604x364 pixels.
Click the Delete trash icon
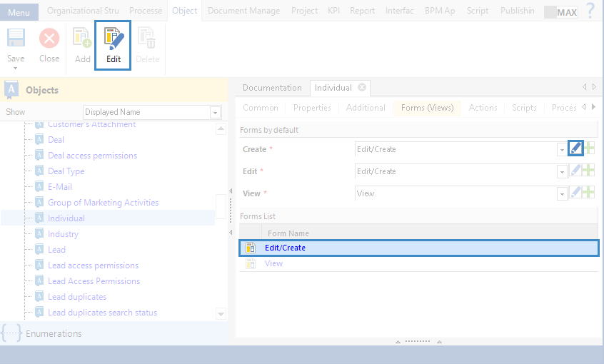pyautogui.click(x=147, y=39)
